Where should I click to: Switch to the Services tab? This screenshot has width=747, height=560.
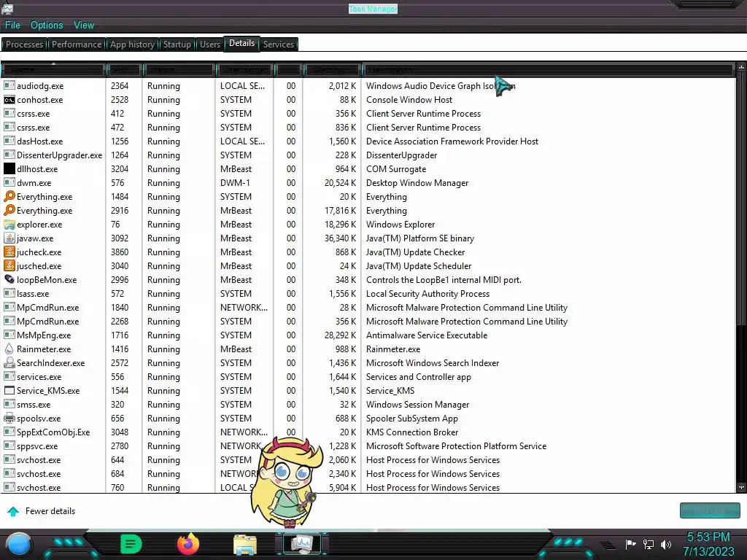tap(278, 44)
